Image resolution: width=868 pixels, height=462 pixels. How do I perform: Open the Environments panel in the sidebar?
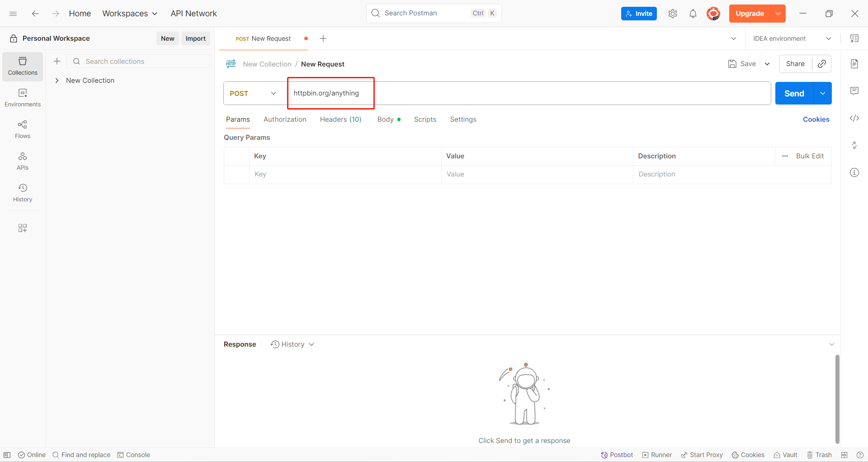22,97
